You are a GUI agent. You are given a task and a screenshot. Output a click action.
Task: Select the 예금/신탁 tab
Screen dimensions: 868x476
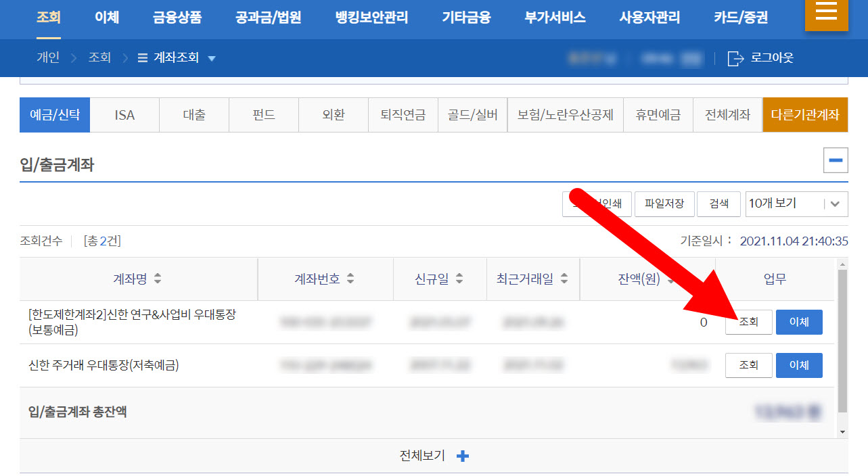55,115
